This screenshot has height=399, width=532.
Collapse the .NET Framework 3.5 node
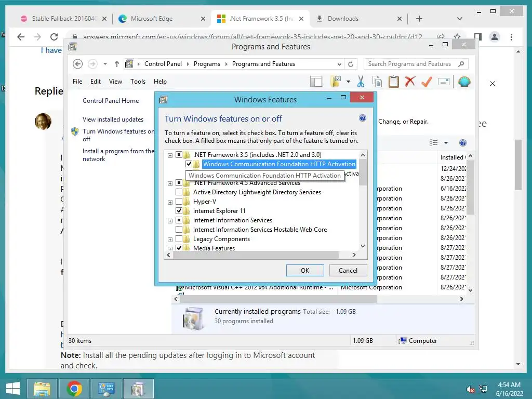coord(170,155)
